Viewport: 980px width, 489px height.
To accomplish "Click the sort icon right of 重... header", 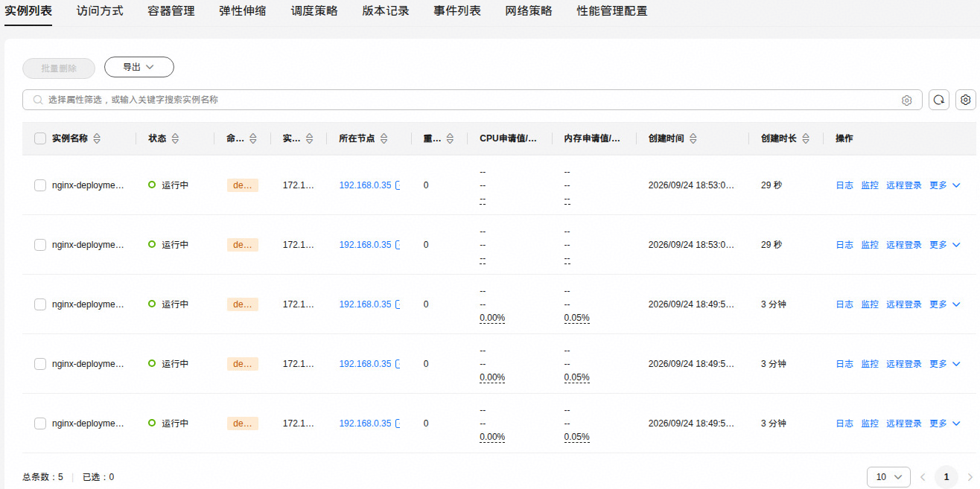I will [450, 138].
